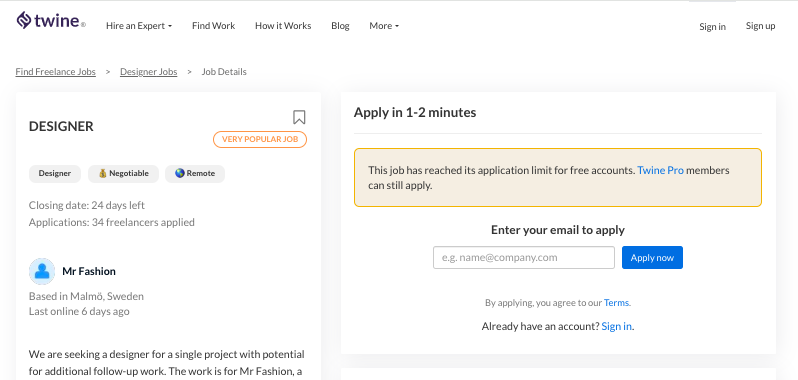
Task: Click the money bag Negotiable tag
Action: 123,173
